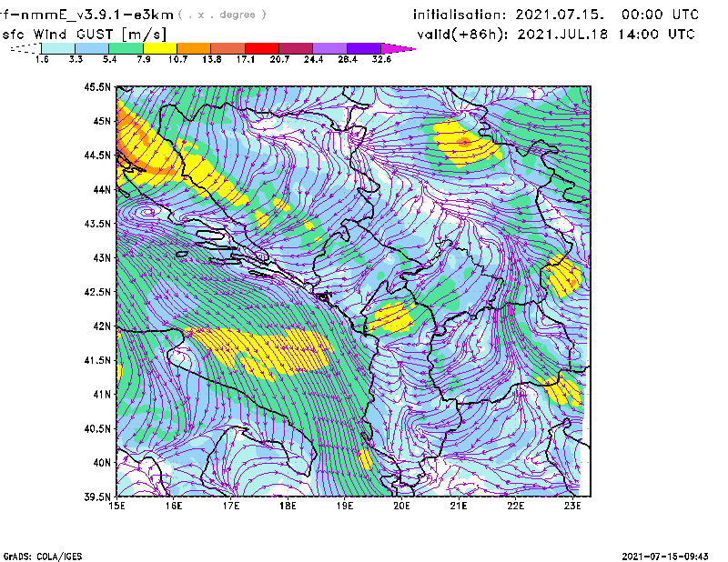
Task: Click the '41N' latitude label
Action: point(102,395)
